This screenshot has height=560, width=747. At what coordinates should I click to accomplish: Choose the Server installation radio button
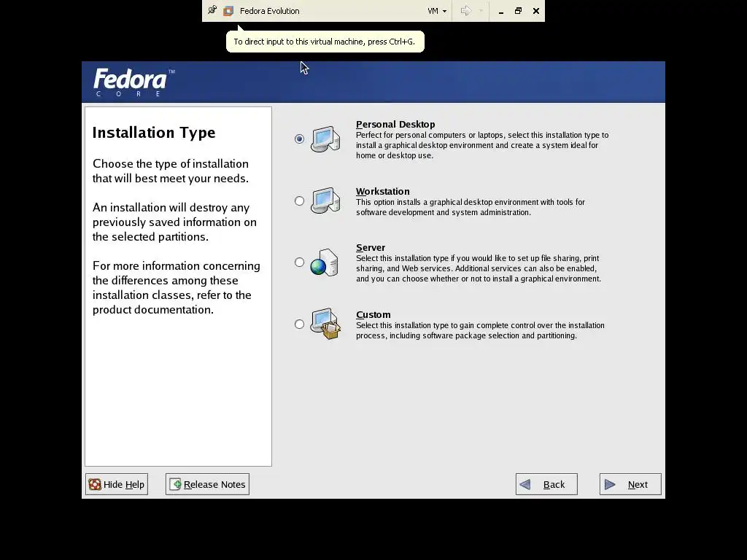tap(299, 262)
